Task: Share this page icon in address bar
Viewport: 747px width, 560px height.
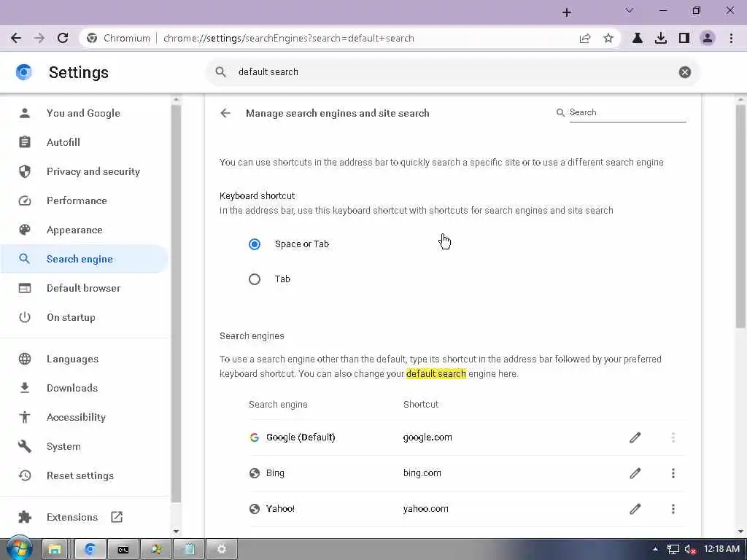Action: pyautogui.click(x=584, y=38)
